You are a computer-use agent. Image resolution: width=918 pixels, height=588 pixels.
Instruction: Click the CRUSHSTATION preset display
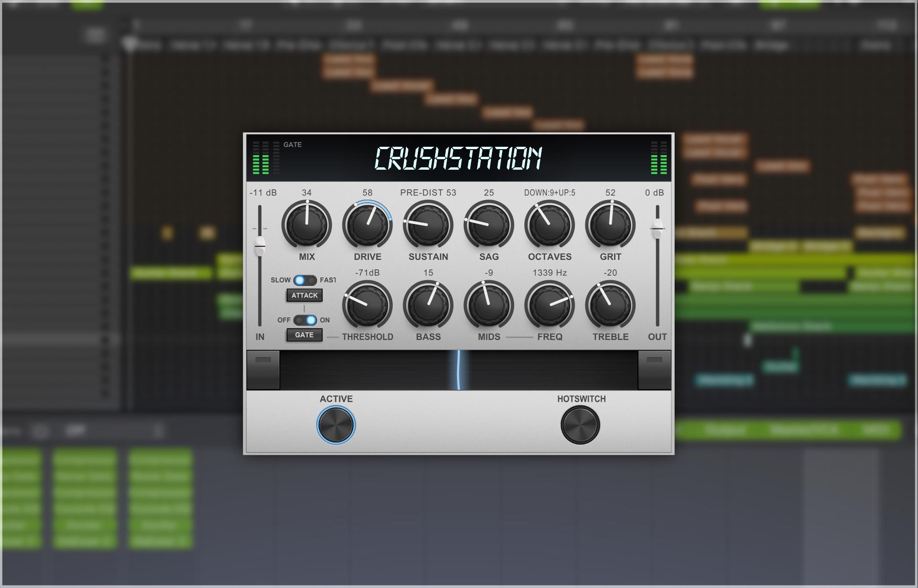pyautogui.click(x=458, y=158)
